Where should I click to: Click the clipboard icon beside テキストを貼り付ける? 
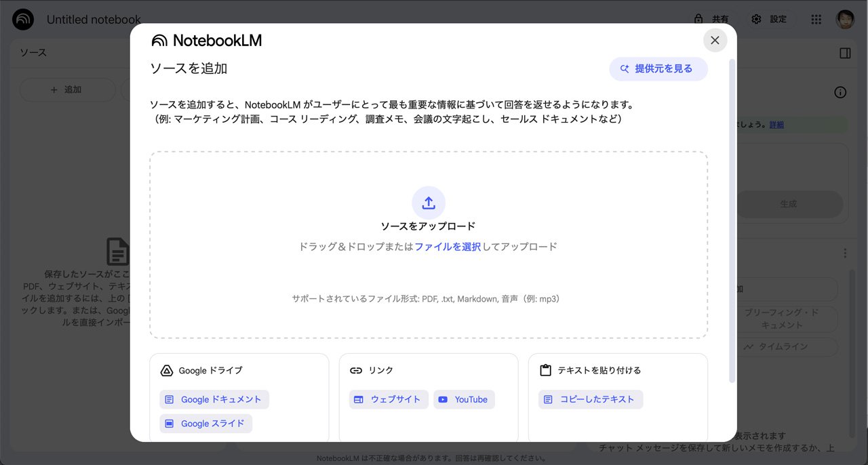(545, 370)
